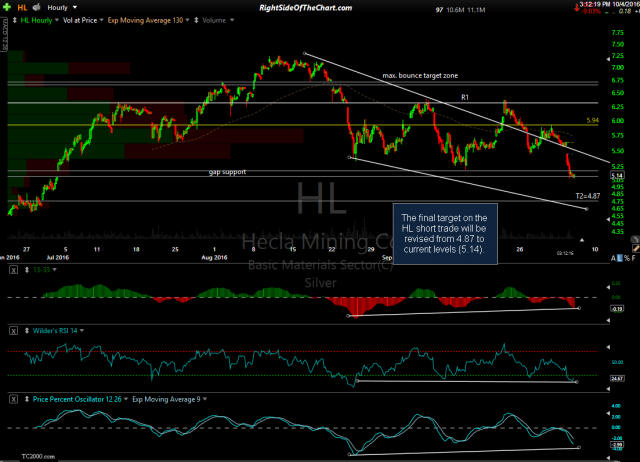Viewport: 640px width, 462px height.
Task: Click the 5.94 yellow price label
Action: click(x=592, y=120)
